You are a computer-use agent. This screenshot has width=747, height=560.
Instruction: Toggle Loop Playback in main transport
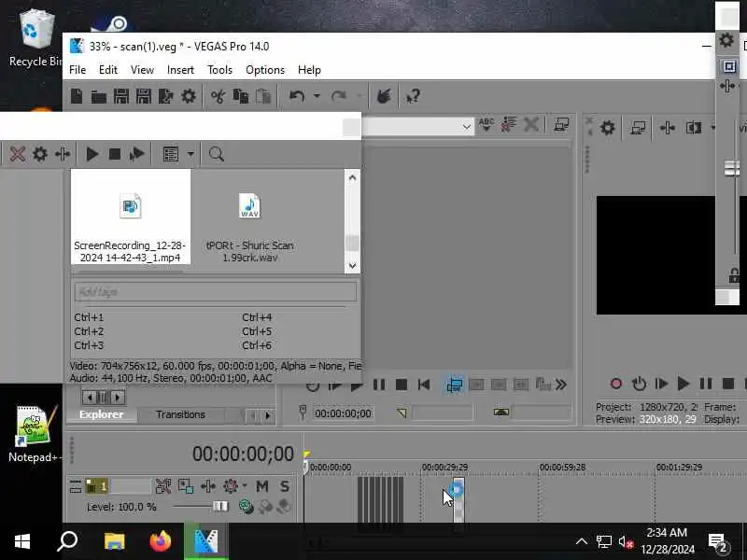click(639, 384)
